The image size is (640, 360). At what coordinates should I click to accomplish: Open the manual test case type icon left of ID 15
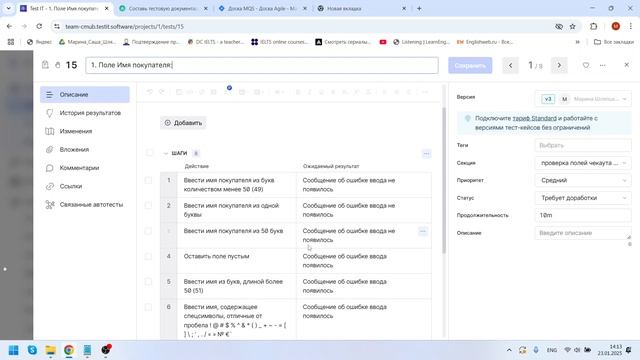tap(45, 65)
